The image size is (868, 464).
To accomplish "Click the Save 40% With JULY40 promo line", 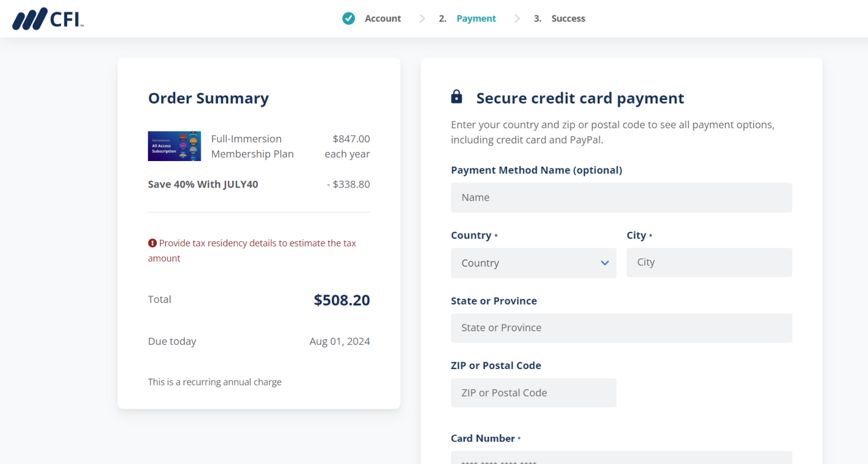I will pos(202,184).
